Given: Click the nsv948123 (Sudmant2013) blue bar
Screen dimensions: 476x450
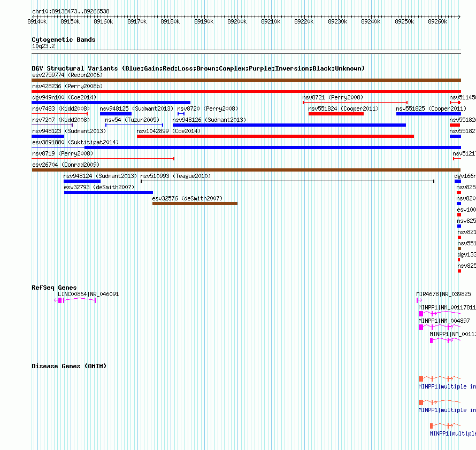Looking at the screenshot, I should coord(48,136).
